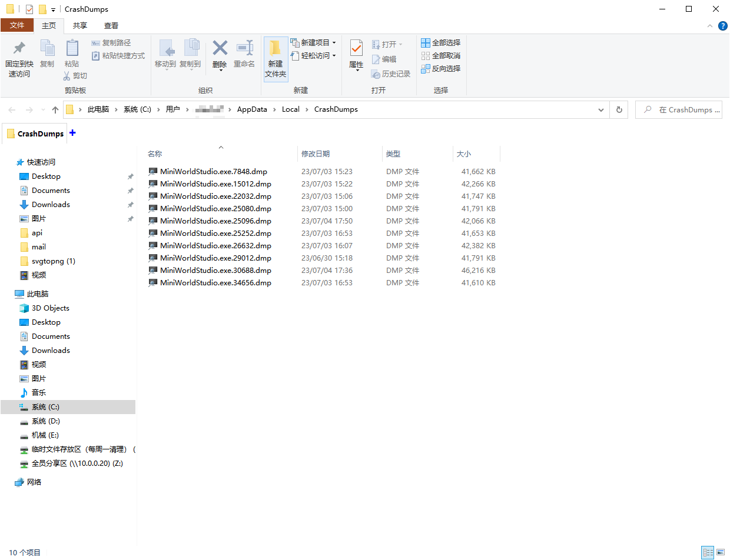This screenshot has height=560, width=730.
Task: Switch to the View ribbon tab
Action: [111, 25]
